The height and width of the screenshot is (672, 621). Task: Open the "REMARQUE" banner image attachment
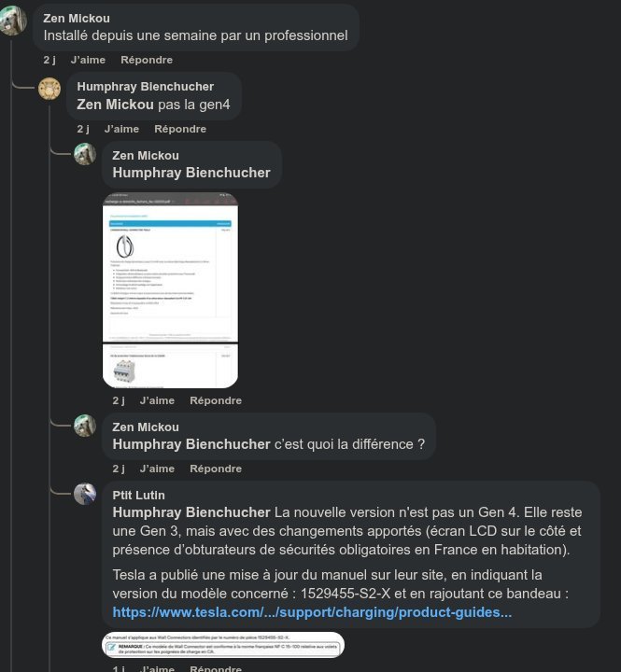223,645
